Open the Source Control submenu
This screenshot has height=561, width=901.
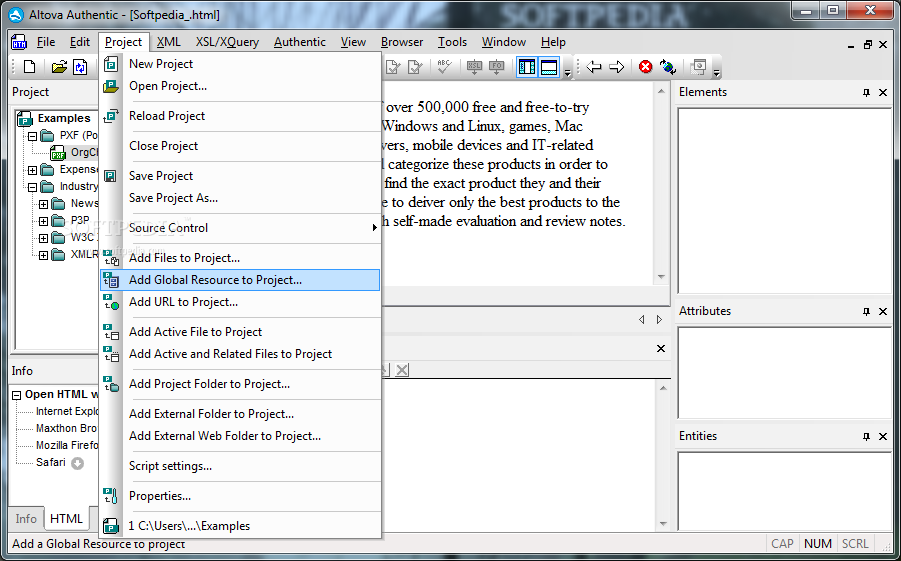240,228
